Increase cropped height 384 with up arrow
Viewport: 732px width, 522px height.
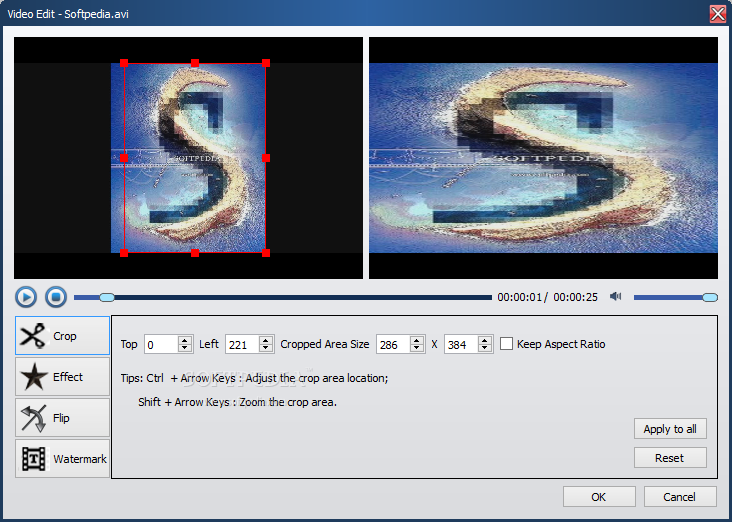tap(485, 340)
